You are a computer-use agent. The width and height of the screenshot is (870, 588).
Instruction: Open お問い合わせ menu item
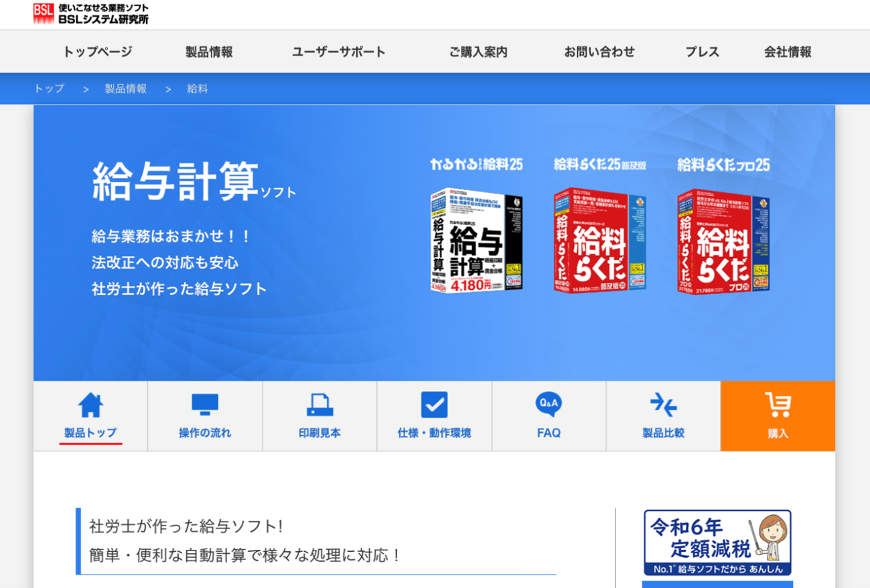pos(599,52)
